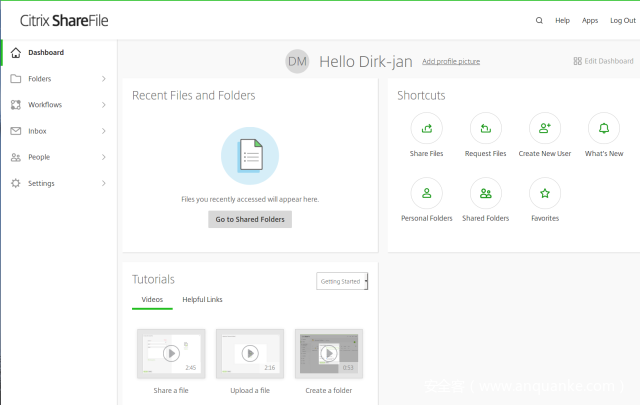Viewport: 640px width, 405px height.
Task: Open the What's New bell icon
Action: tap(603, 129)
